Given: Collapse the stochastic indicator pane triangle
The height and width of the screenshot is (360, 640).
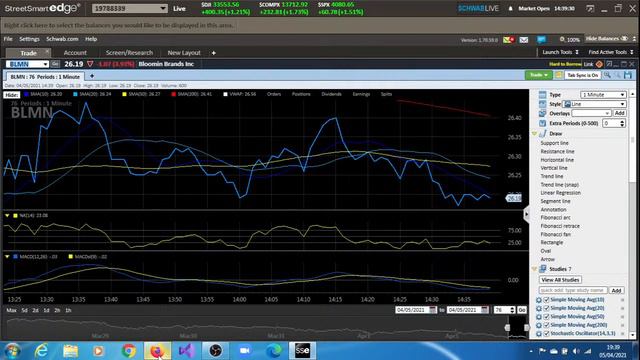Looking at the screenshot, I should 7,215.
